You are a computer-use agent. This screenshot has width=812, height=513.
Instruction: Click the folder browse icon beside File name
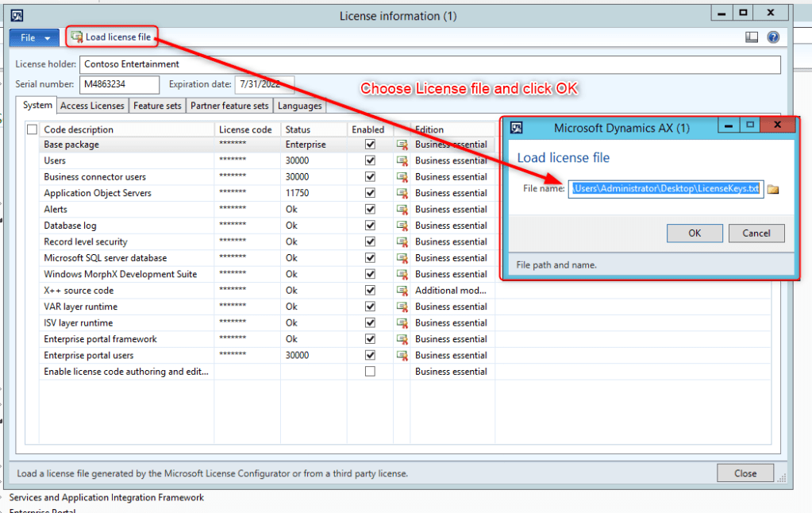[772, 189]
